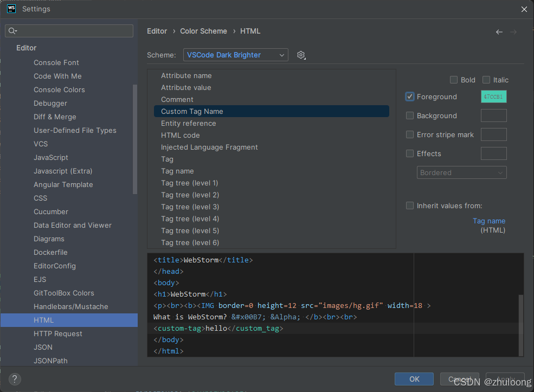Click the settings tree scrollbar
This screenshot has width=534, height=392.
(135, 139)
